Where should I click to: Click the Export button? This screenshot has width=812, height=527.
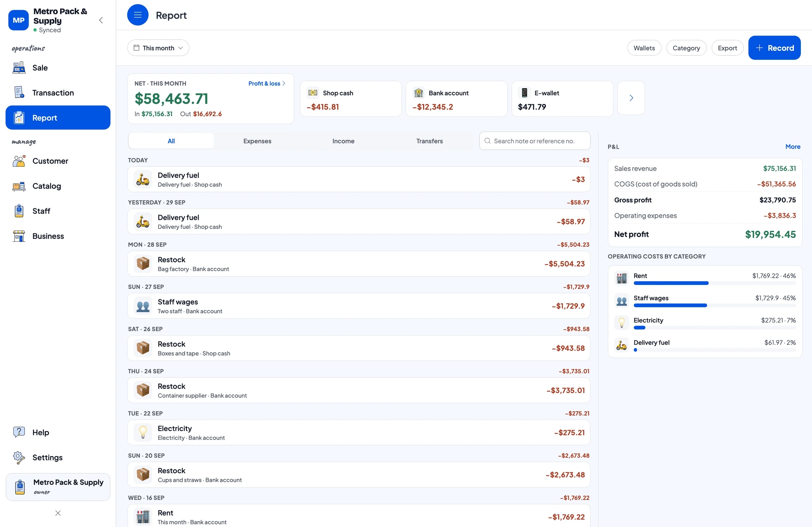tap(727, 48)
